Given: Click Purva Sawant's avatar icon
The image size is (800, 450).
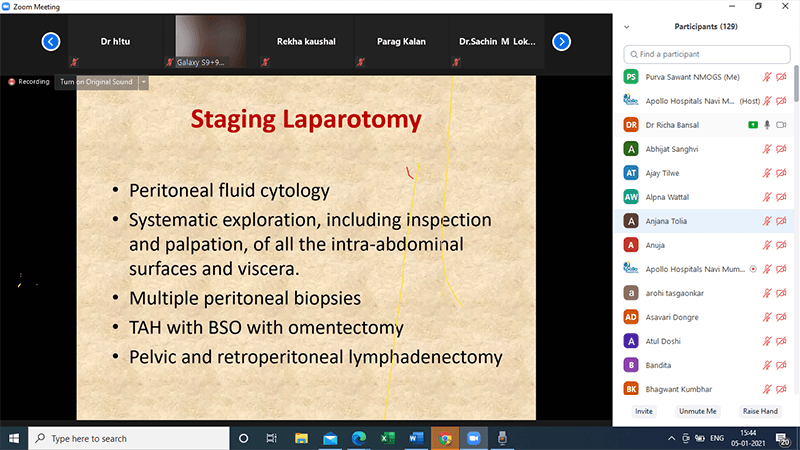Looking at the screenshot, I should 630,76.
